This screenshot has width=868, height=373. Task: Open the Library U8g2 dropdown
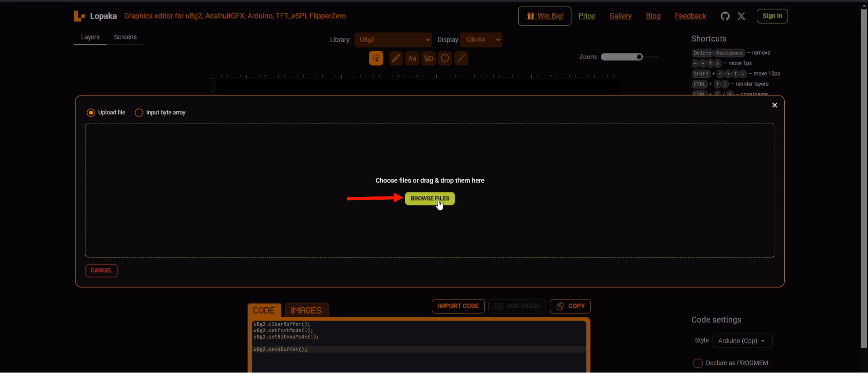pos(393,40)
